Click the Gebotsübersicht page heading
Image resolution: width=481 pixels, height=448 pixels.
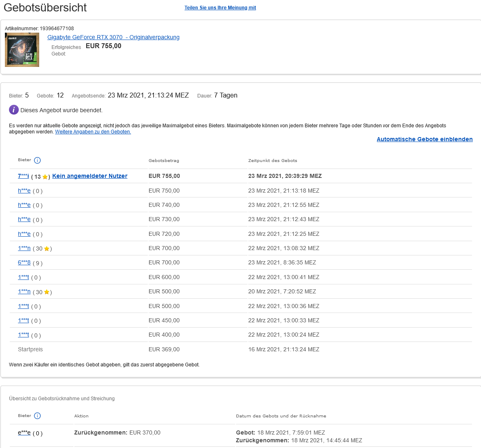[x=45, y=8]
